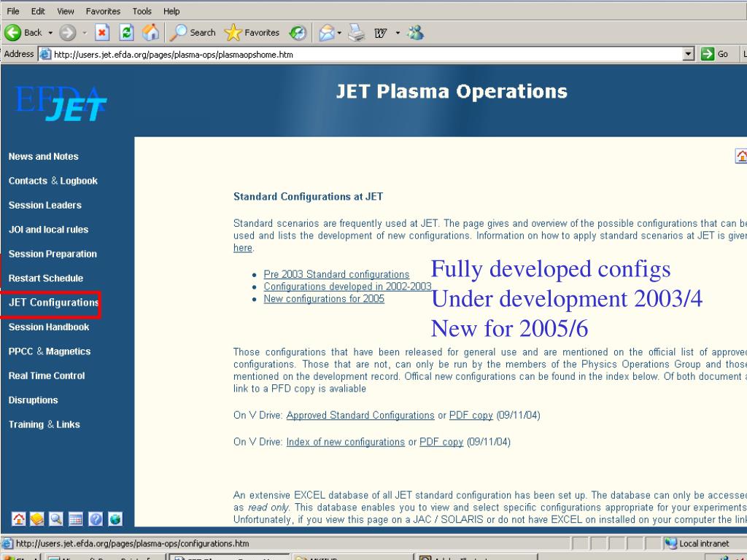Click the Standard Configurations at JET heading
Image resolution: width=747 pixels, height=560 pixels.
click(x=309, y=197)
